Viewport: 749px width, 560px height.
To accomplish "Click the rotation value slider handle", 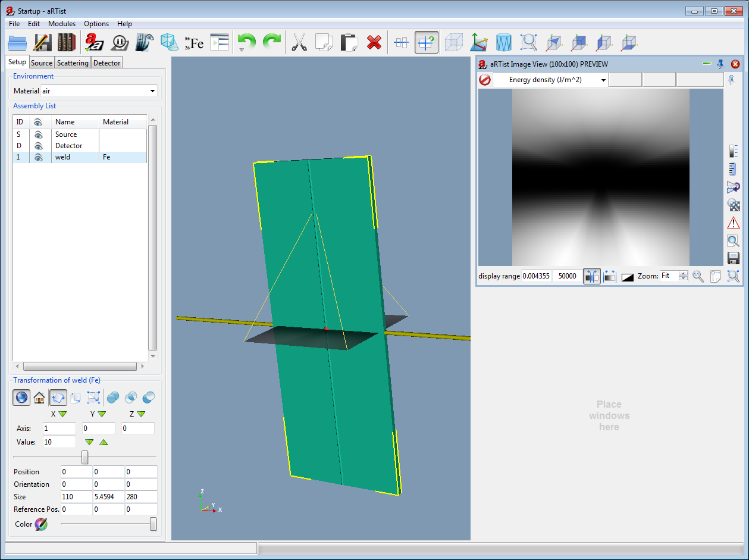I will 84,457.
